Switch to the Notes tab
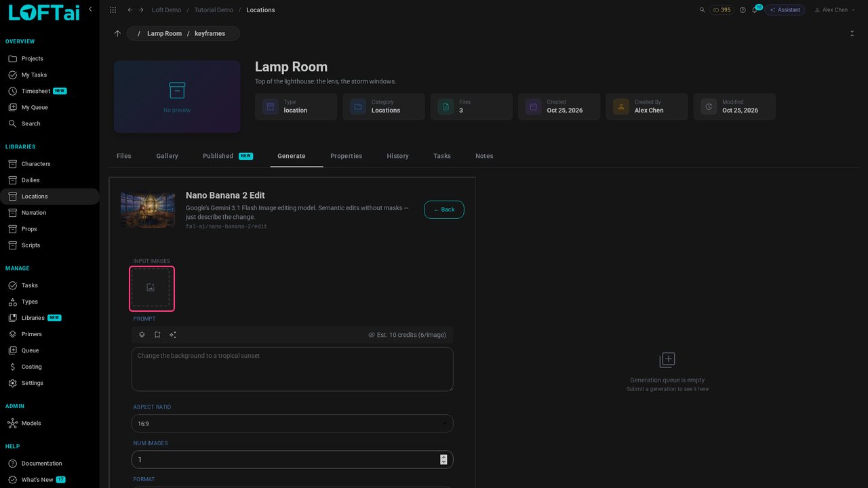This screenshot has height=488, width=868. (x=484, y=156)
